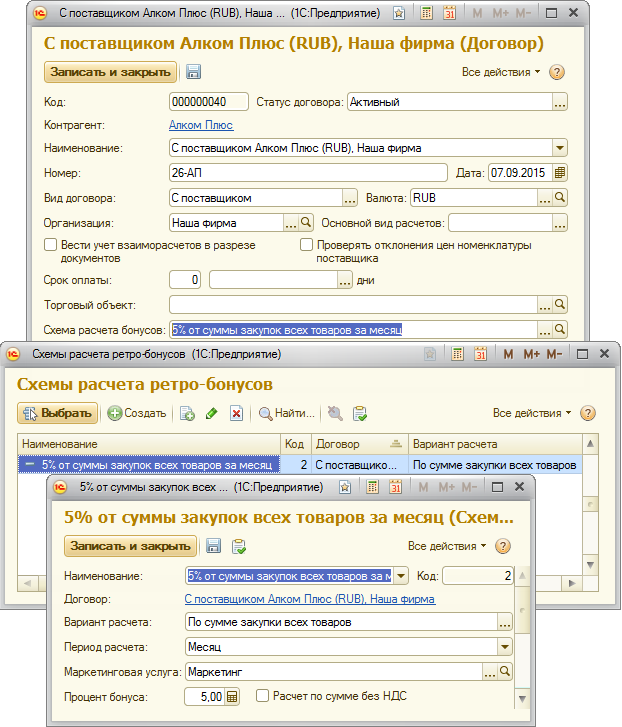This screenshot has width=622, height=727.
Task: Click Найти... button in schemes list
Action: click(286, 413)
